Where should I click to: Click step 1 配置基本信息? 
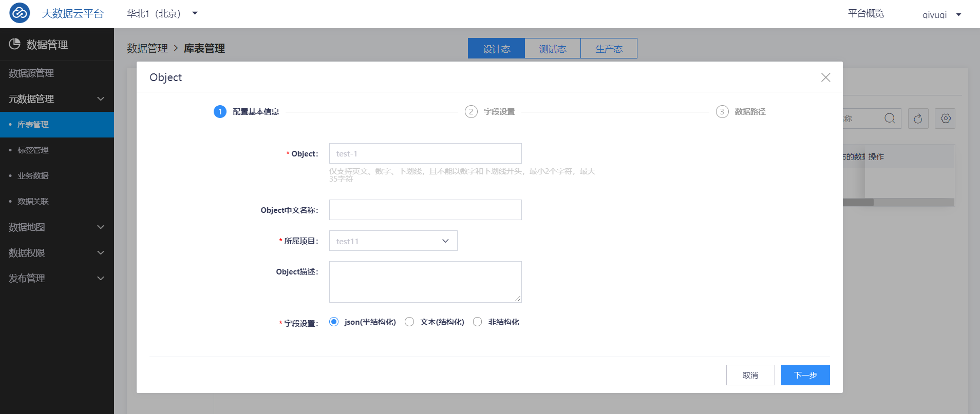(247, 111)
